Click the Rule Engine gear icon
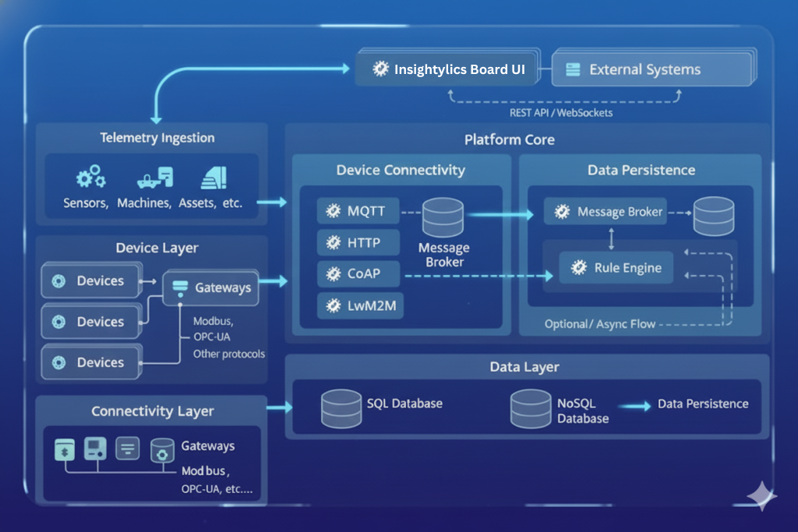The height and width of the screenshot is (532, 798). 578,268
